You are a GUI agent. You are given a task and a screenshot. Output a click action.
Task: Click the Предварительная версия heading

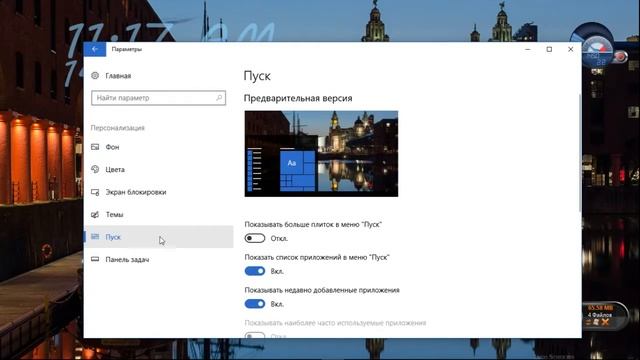[x=298, y=98]
